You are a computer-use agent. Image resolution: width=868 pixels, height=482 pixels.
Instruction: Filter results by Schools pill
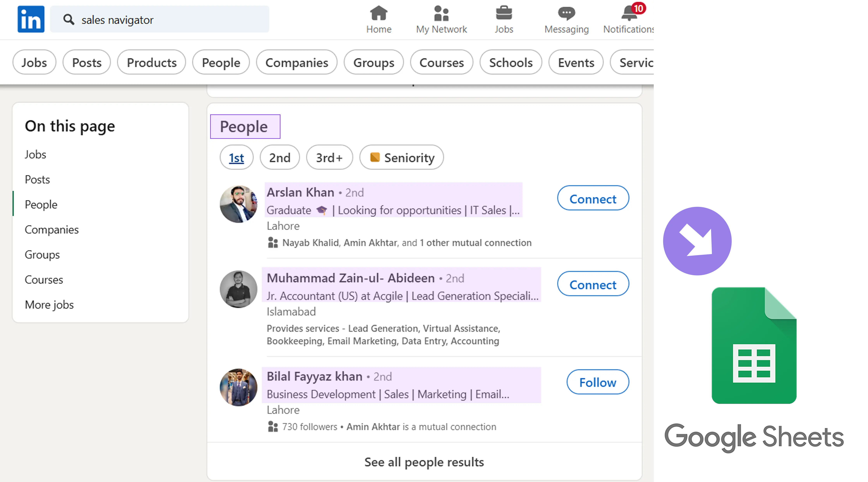[511, 62]
